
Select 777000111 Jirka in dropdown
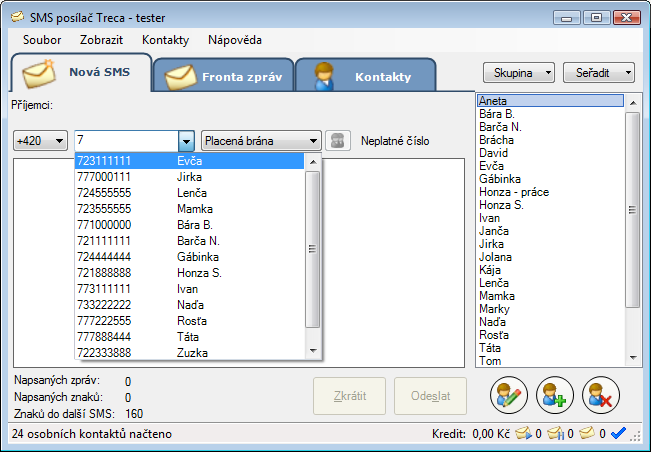point(189,177)
